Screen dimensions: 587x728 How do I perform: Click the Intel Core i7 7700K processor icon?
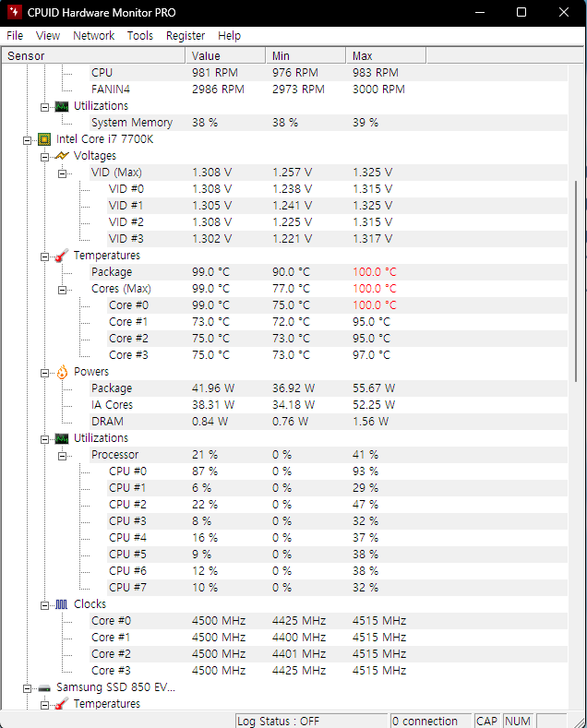tap(44, 139)
